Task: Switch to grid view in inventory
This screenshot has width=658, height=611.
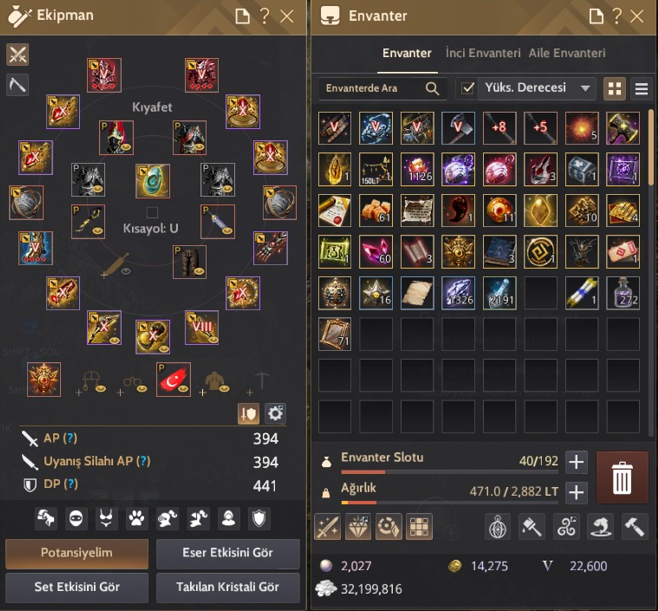Action: click(x=614, y=89)
